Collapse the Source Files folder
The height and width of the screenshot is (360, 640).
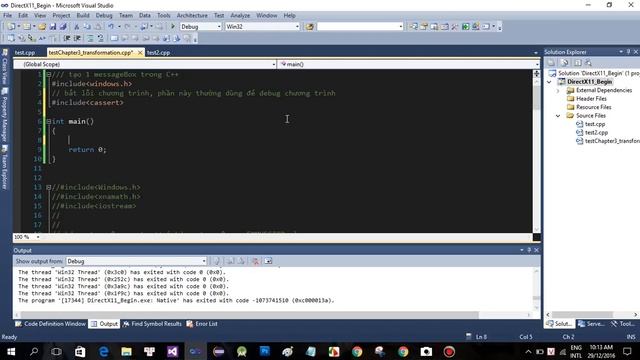[558, 116]
